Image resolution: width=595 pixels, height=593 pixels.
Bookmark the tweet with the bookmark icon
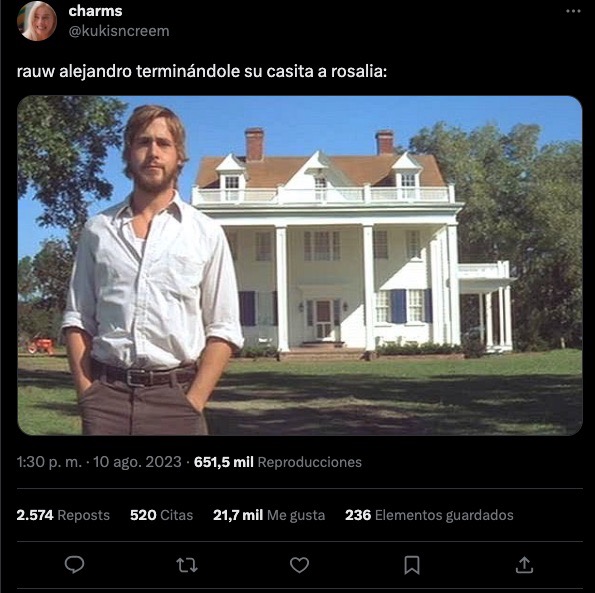[412, 565]
